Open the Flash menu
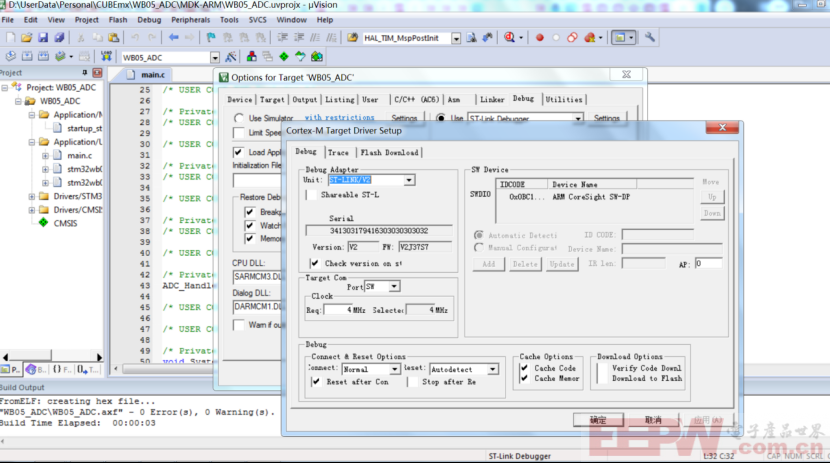Viewport: 830px width, 463px height. [x=118, y=20]
